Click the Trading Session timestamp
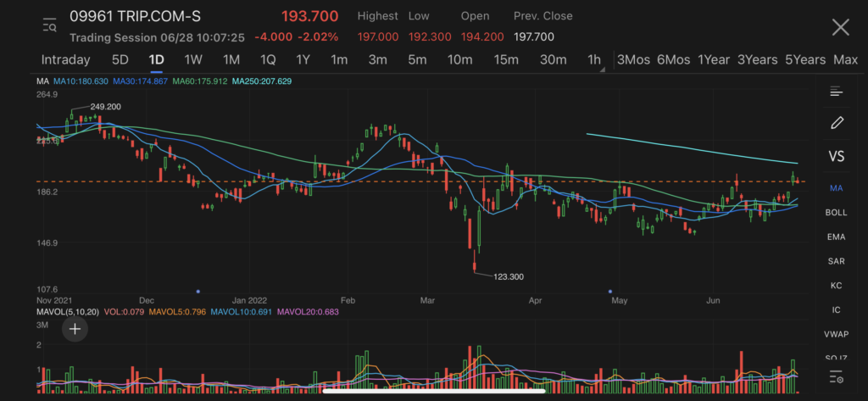The height and width of the screenshot is (401, 868). [157, 37]
